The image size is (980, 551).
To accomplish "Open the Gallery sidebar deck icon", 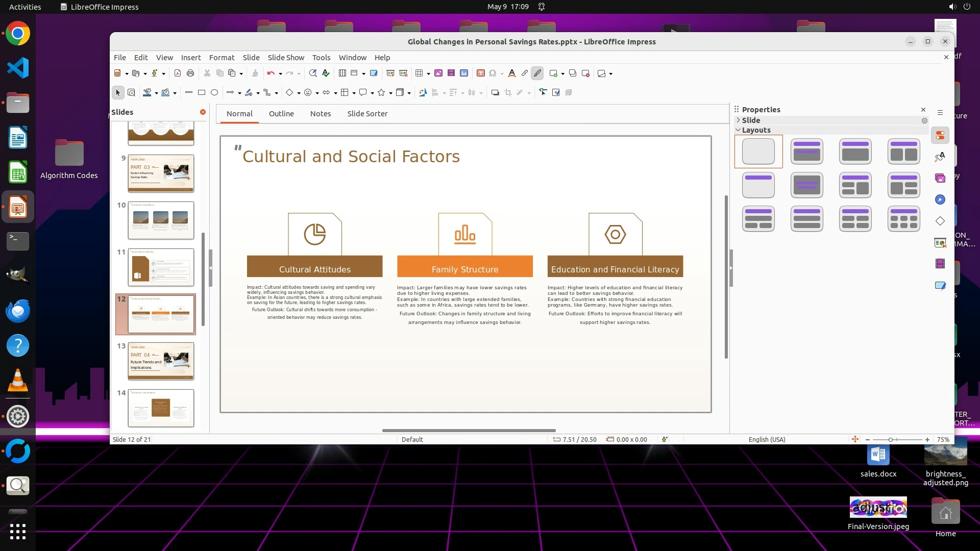I will point(940,178).
